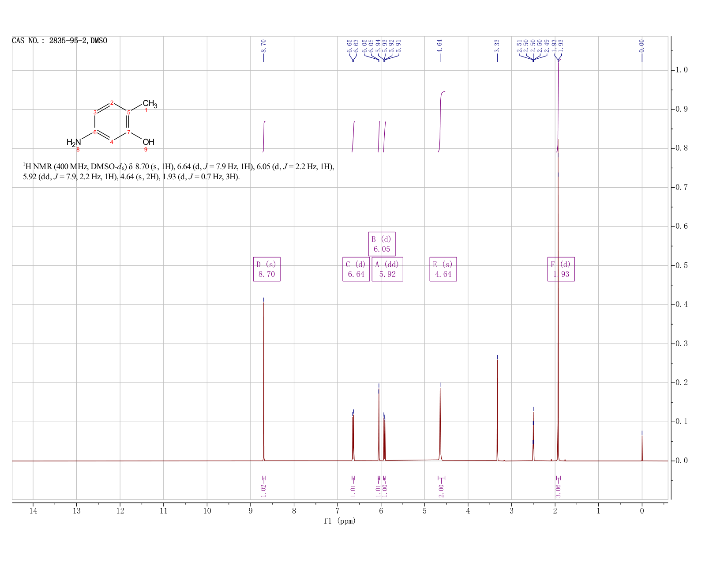Select y-axis tick label 0.5
This screenshot has width=728, height=563.
[682, 265]
